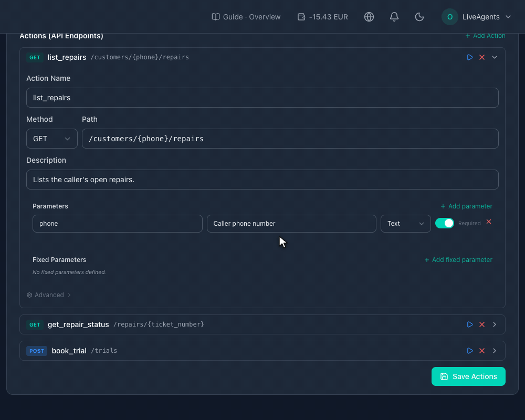Remove the phone parameter
The width and height of the screenshot is (525, 420).
pyautogui.click(x=488, y=222)
